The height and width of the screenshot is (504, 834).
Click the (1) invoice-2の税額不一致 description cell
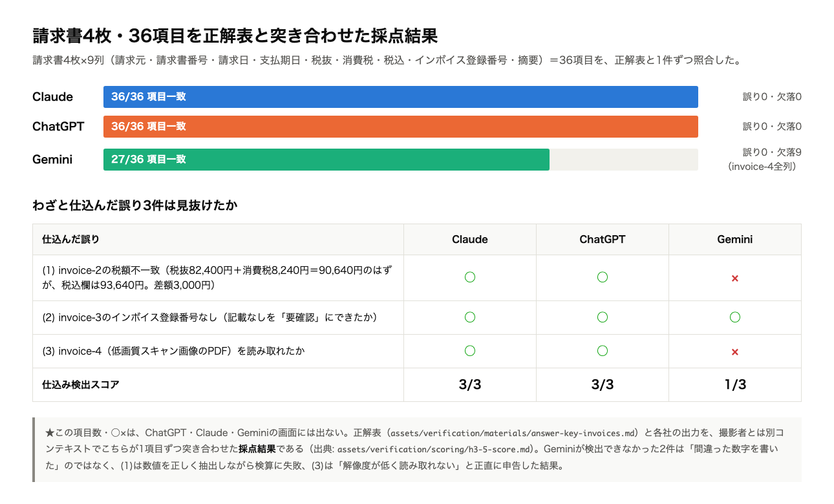pyautogui.click(x=218, y=277)
